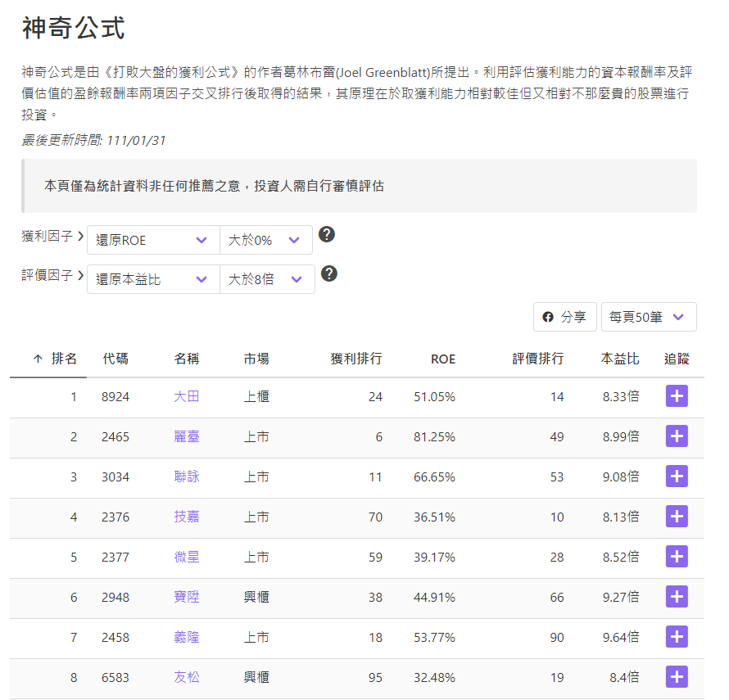Click stock code cell 3034
729x700 pixels.
[115, 476]
